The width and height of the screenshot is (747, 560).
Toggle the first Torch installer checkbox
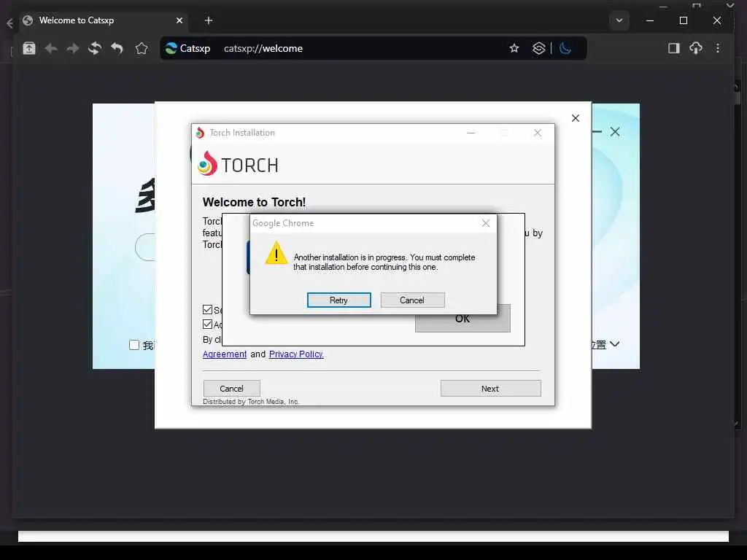(x=207, y=309)
